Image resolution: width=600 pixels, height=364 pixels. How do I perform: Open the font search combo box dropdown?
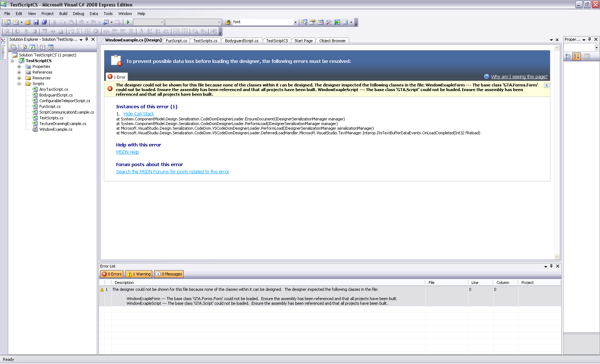coord(295,22)
